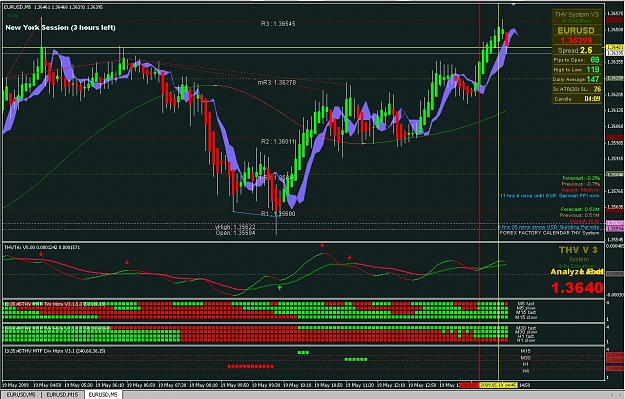Viewport: 625px width, 399px height.
Task: Click the yellow EURUSD symbol name
Action: [576, 30]
